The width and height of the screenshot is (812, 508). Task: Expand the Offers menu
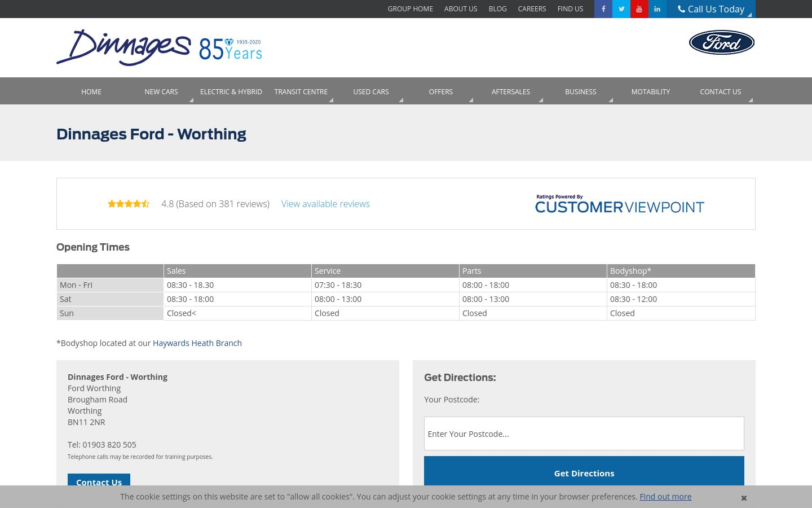[441, 91]
